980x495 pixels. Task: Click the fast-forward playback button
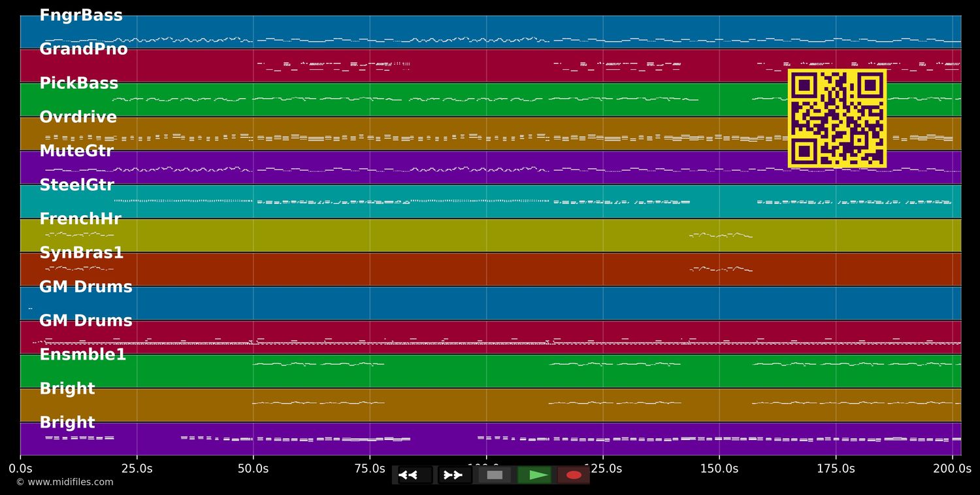(x=455, y=475)
